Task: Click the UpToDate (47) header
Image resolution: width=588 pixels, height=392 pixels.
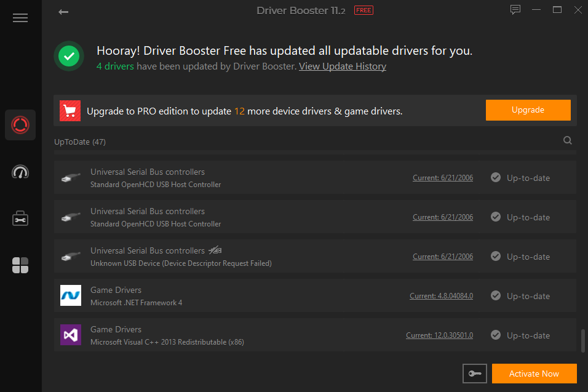Action: coord(80,142)
